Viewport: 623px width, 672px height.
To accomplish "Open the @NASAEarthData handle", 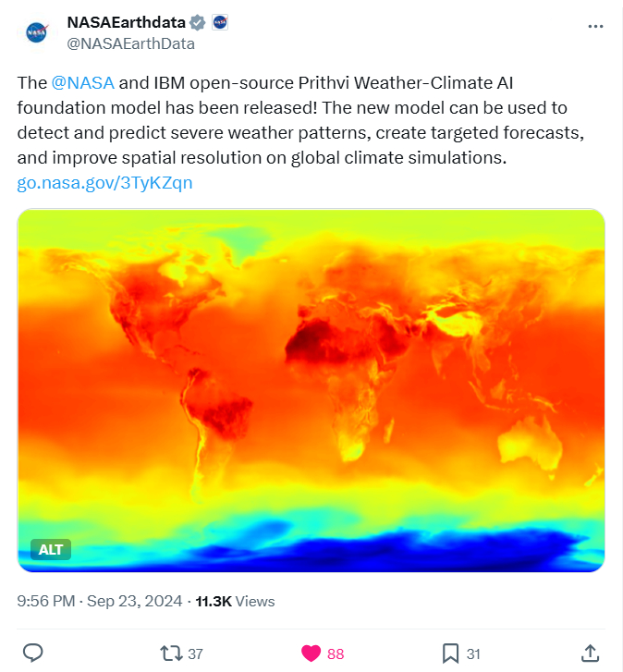I will [x=130, y=43].
